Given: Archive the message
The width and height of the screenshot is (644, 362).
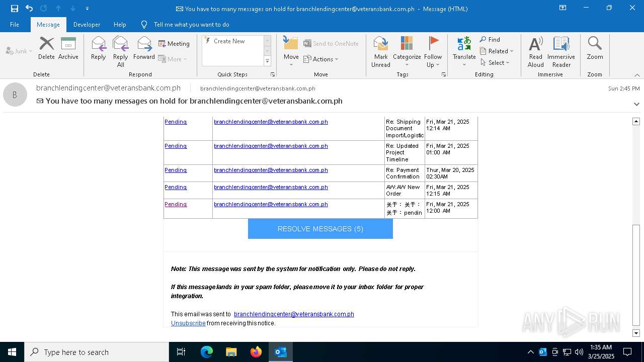Looking at the screenshot, I should point(68,48).
